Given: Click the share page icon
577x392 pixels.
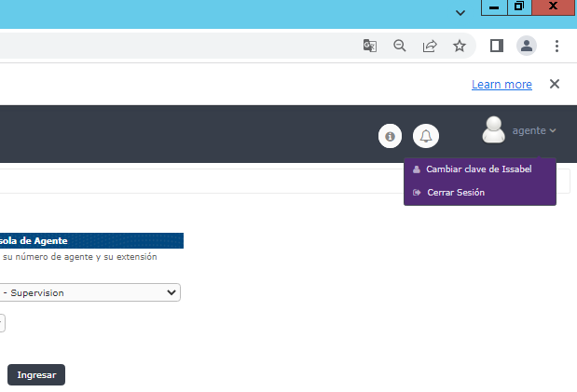Looking at the screenshot, I should coord(430,46).
